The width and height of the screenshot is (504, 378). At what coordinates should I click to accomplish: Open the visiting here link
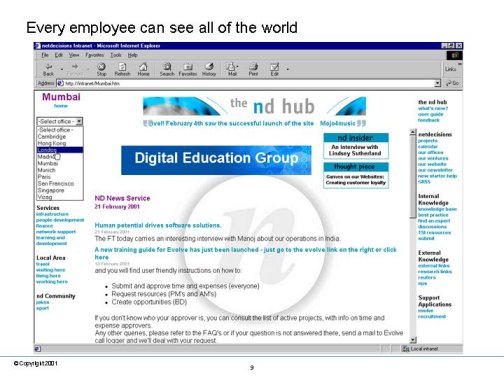[x=51, y=270]
